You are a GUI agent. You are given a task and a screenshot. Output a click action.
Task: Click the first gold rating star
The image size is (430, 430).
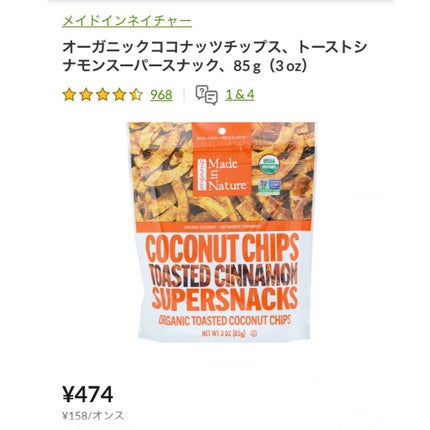click(x=69, y=95)
